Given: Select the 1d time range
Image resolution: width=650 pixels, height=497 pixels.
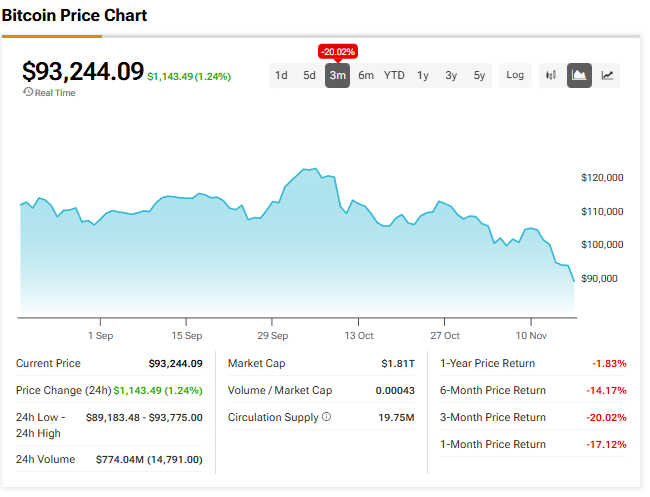Looking at the screenshot, I should click(x=282, y=75).
